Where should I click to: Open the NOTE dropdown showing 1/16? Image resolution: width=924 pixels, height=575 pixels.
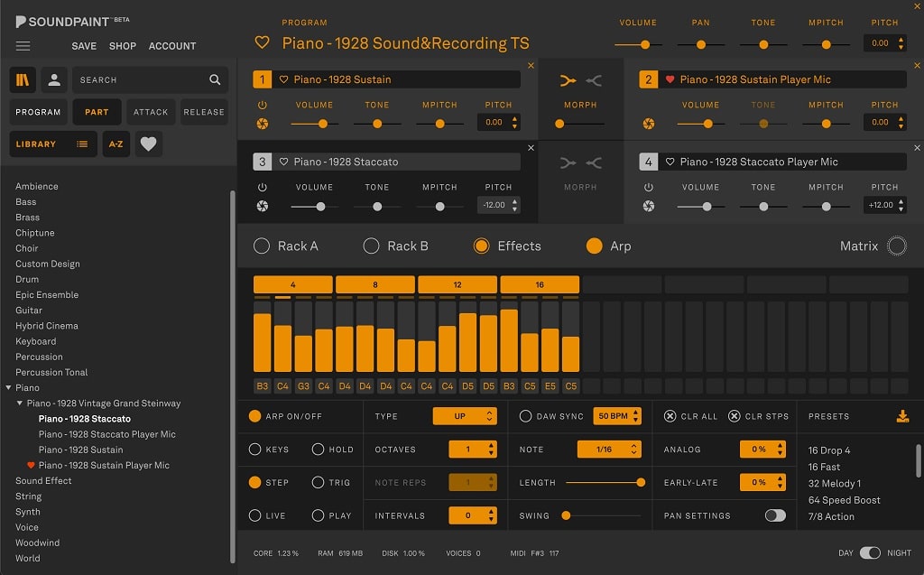point(609,450)
